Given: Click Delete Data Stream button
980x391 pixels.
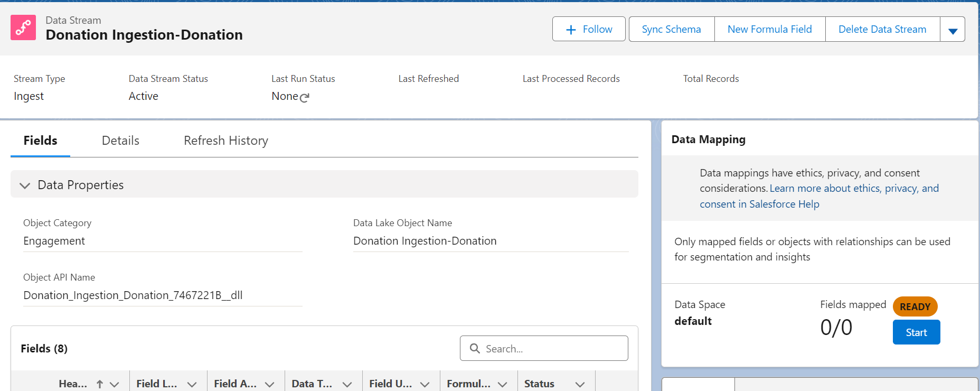Looking at the screenshot, I should 882,29.
